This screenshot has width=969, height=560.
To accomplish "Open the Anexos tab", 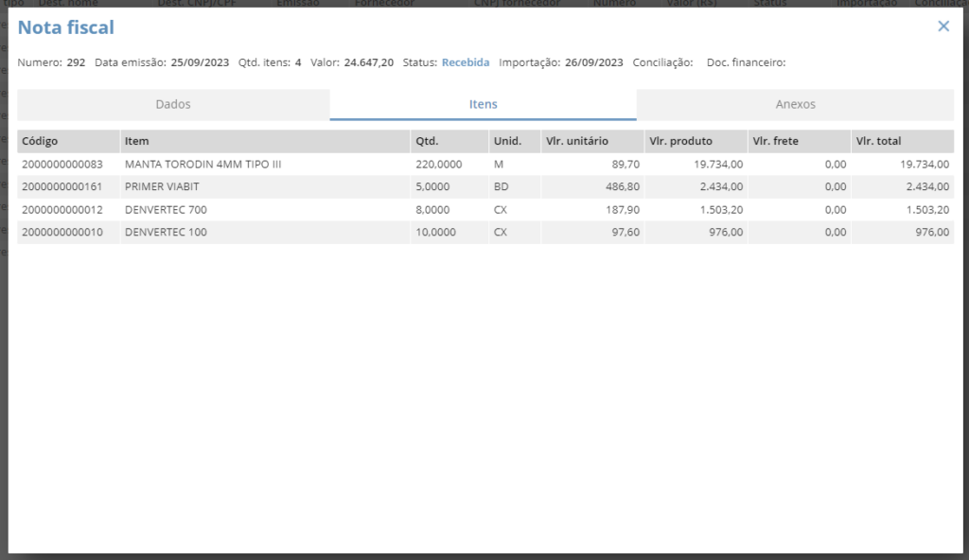I will 795,104.
